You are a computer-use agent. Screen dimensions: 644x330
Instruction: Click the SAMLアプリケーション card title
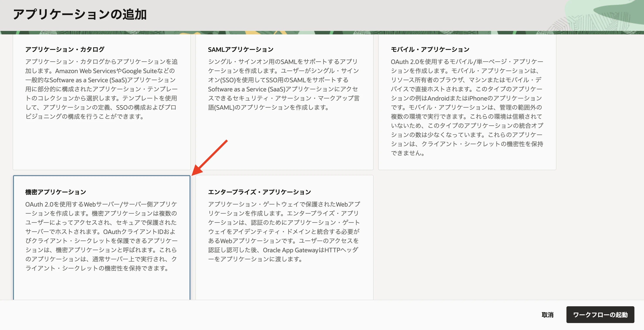click(x=241, y=49)
